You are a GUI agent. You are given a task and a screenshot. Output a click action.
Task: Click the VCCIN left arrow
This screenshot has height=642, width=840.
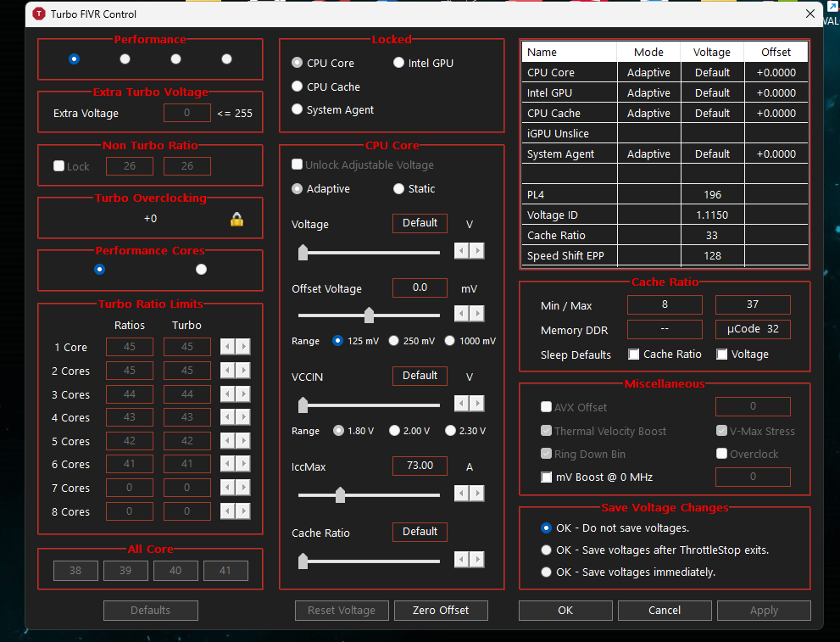tap(461, 403)
